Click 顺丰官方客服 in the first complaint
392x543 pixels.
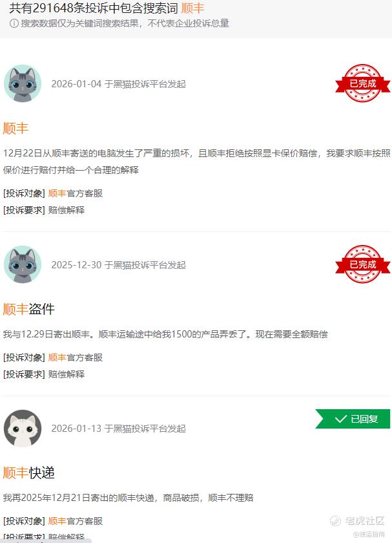(76, 193)
